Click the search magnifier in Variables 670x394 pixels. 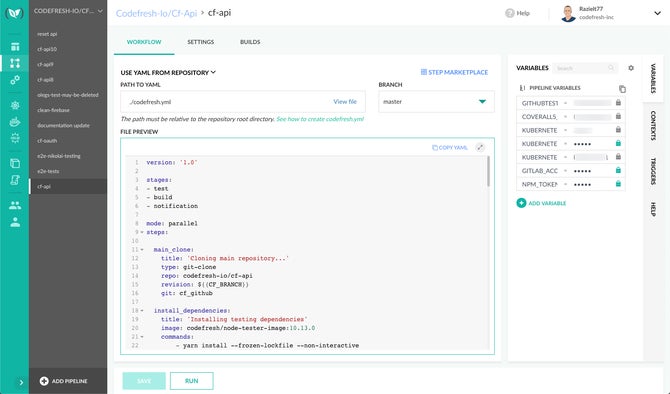point(611,68)
